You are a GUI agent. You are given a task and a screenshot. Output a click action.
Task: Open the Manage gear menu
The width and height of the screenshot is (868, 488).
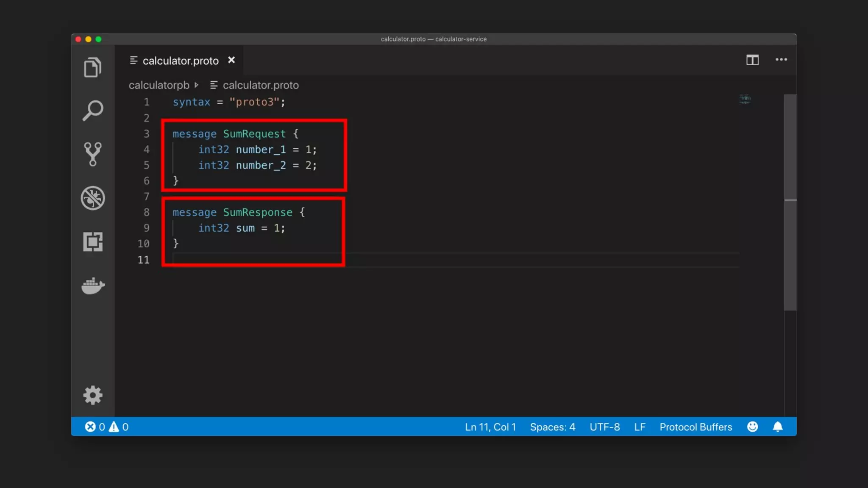pyautogui.click(x=92, y=395)
